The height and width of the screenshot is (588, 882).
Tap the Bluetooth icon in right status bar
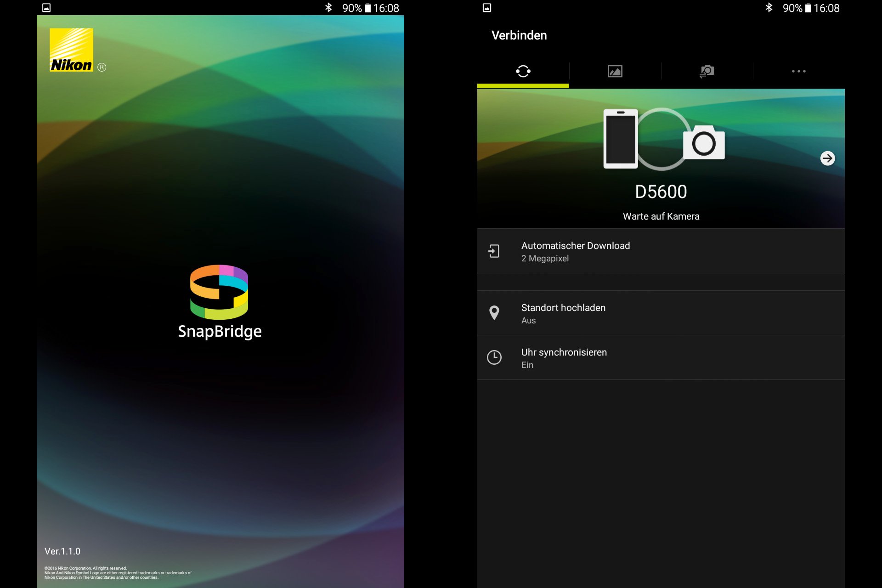point(769,8)
